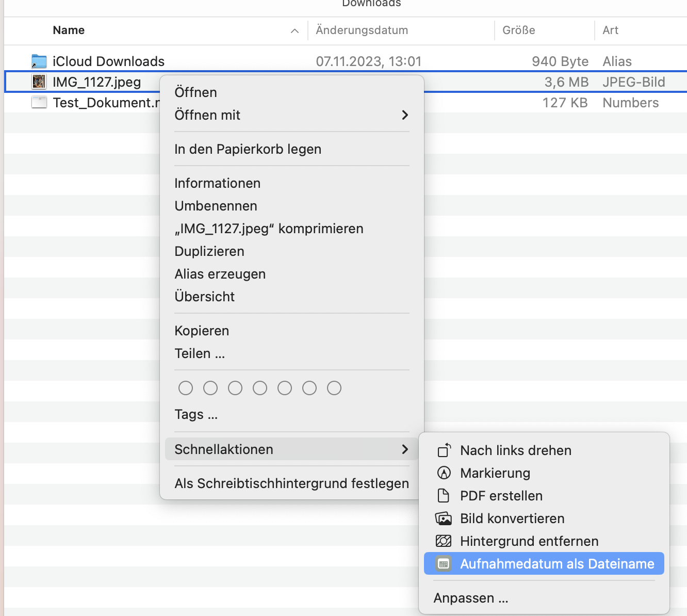Click the rotate left icon in Schnellaktionen

(x=444, y=450)
